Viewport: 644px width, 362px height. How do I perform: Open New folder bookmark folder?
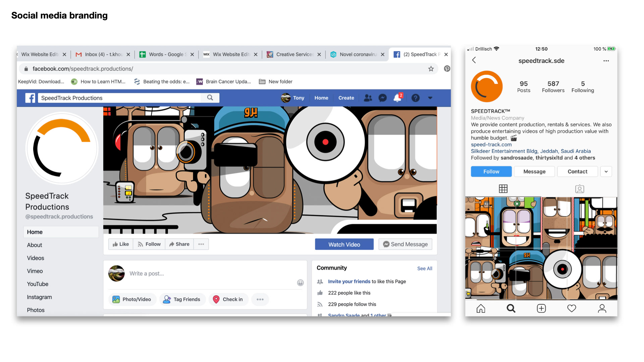(276, 82)
